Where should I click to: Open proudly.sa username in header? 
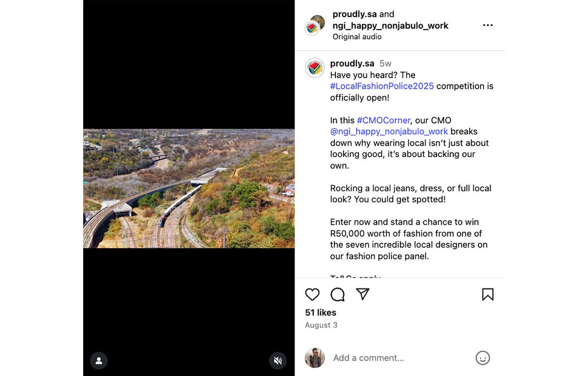355,14
